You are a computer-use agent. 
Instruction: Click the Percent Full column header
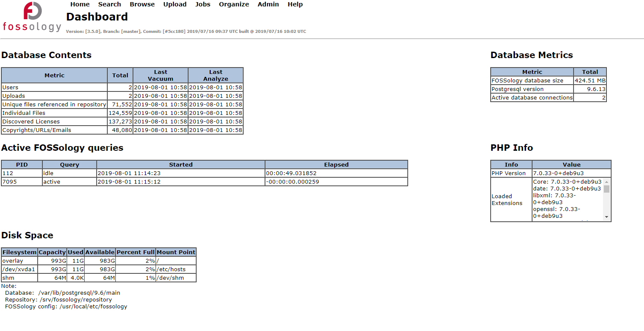point(135,252)
